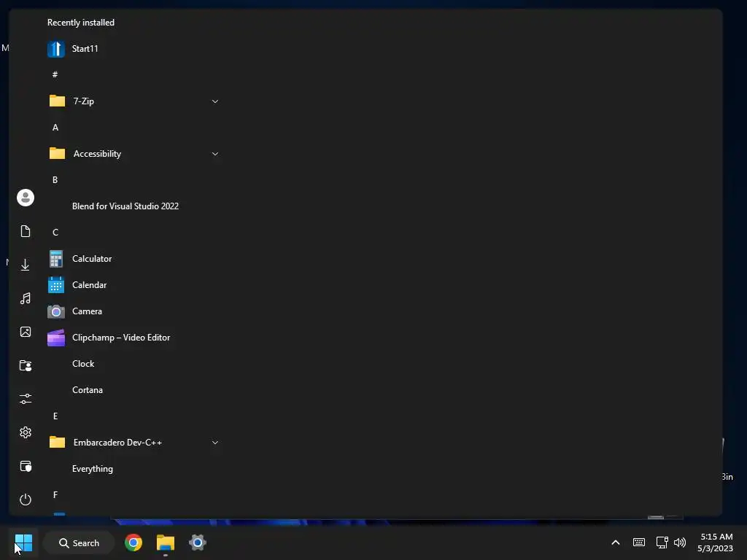
Task: Open File Explorer from the taskbar
Action: (166, 542)
